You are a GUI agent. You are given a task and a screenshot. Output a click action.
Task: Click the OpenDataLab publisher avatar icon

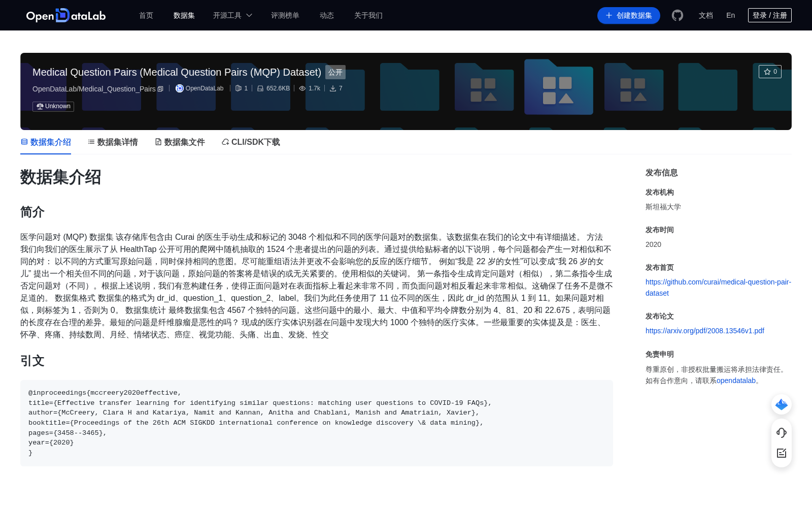point(179,88)
